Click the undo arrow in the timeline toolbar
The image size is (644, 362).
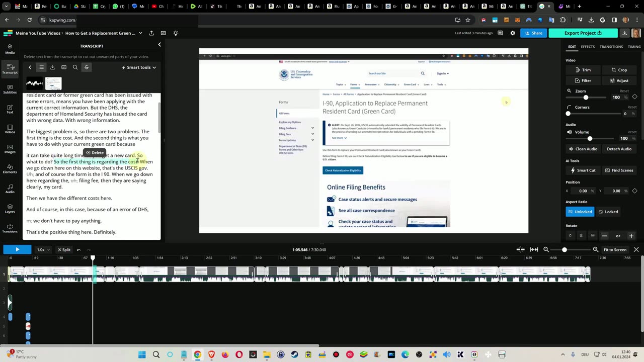[78, 250]
